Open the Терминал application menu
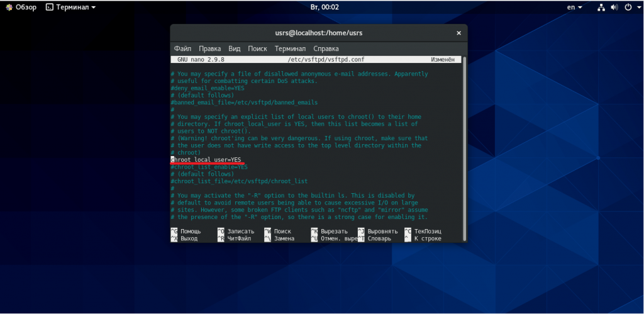The height and width of the screenshot is (314, 644). click(x=71, y=7)
